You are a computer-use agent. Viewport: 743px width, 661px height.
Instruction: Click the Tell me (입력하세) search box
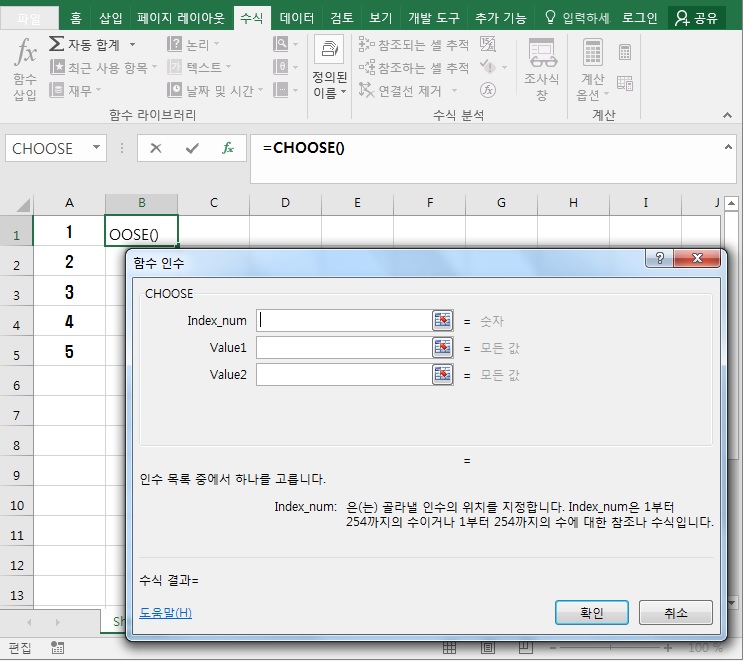[x=577, y=18]
